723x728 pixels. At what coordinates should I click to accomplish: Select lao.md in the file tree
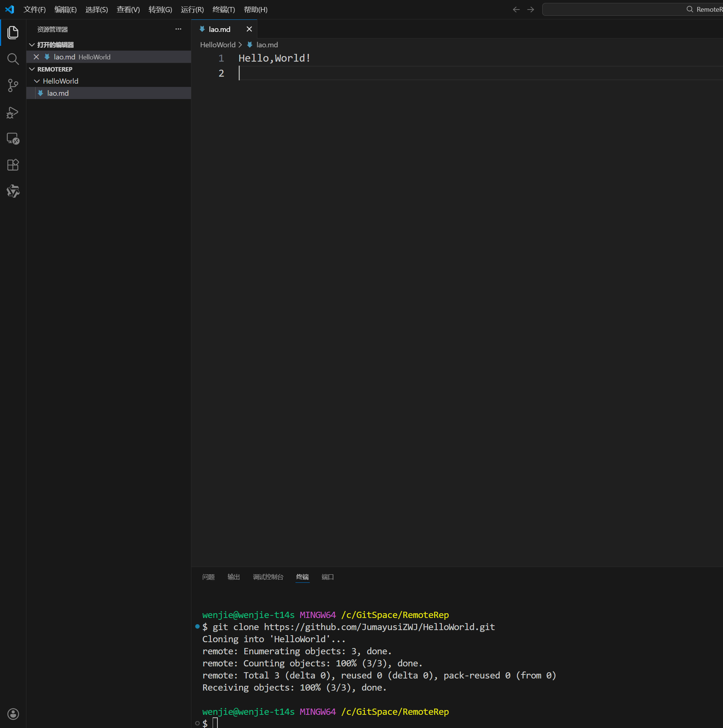coord(58,93)
